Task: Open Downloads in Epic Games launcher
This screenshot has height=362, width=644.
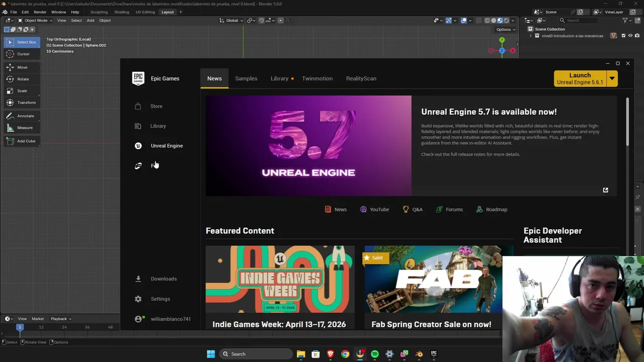Action: [x=164, y=279]
